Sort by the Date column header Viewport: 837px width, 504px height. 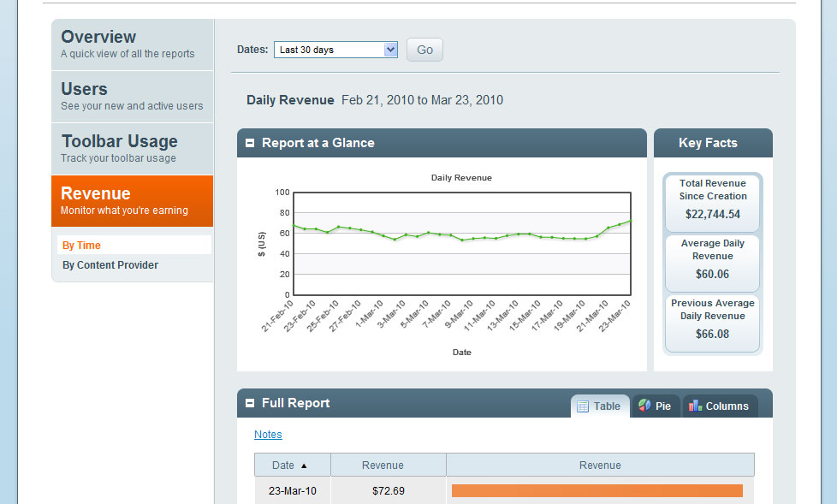(283, 465)
